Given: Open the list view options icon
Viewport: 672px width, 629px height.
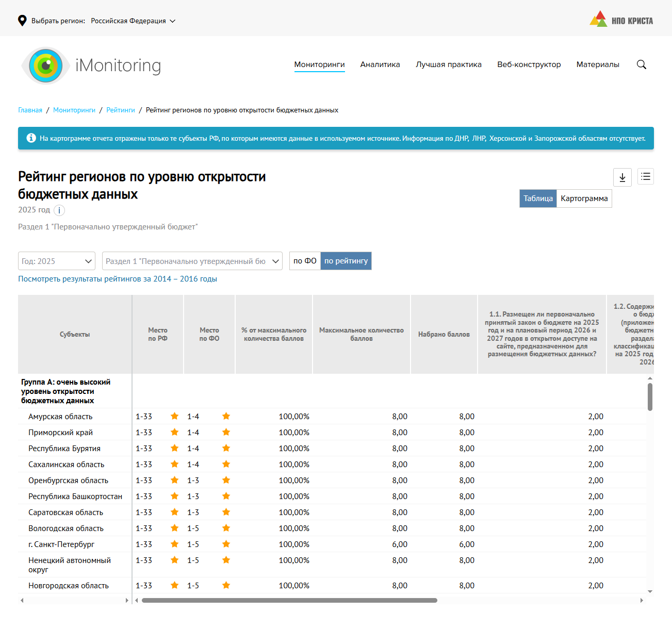Looking at the screenshot, I should pyautogui.click(x=645, y=177).
